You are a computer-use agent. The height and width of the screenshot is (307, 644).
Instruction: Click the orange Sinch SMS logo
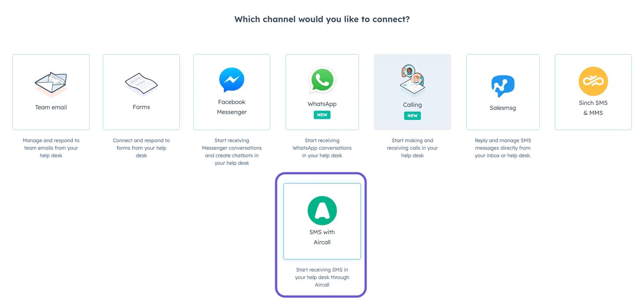593,81
